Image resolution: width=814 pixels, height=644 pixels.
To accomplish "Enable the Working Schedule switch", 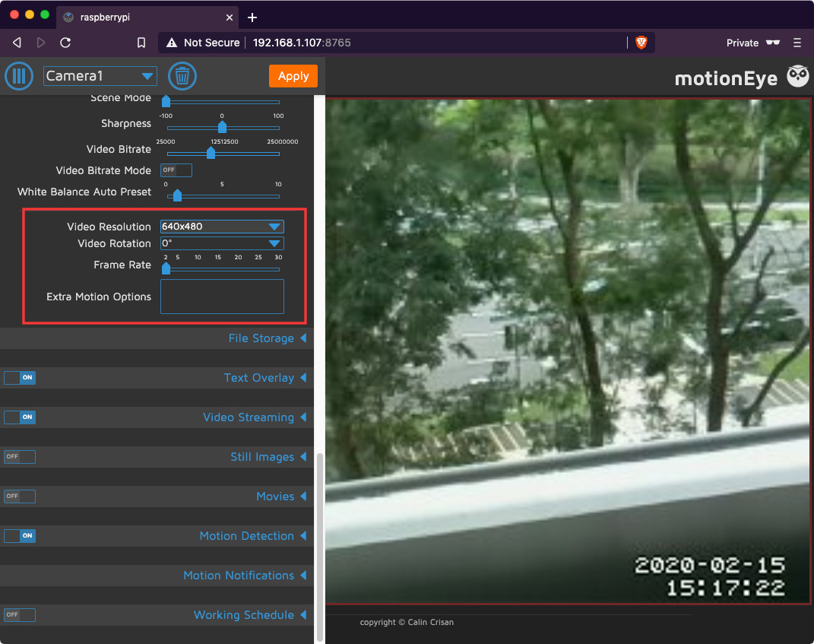I will (x=20, y=614).
